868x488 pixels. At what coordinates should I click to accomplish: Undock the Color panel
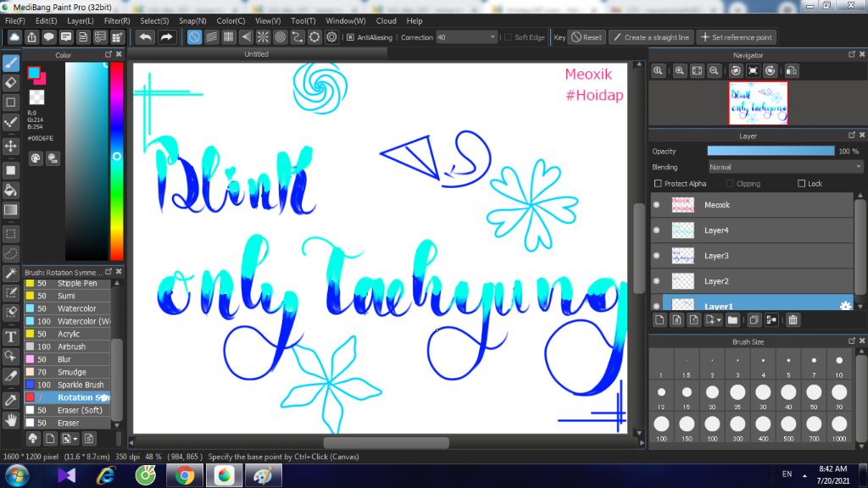(x=108, y=54)
